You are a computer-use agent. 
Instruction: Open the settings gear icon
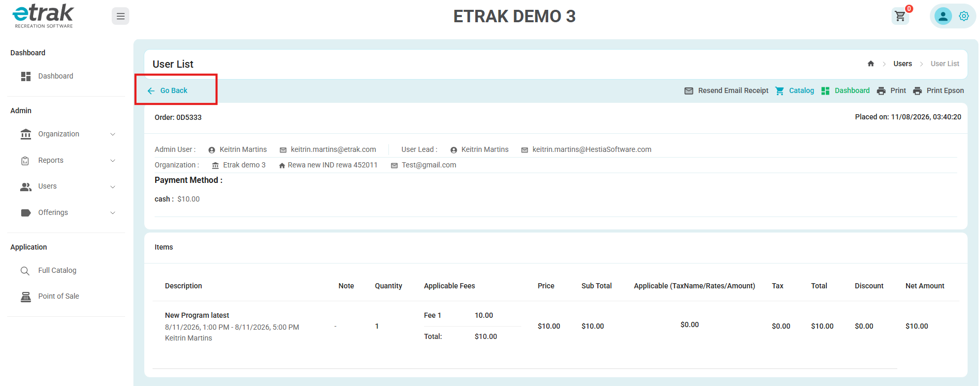(x=964, y=16)
